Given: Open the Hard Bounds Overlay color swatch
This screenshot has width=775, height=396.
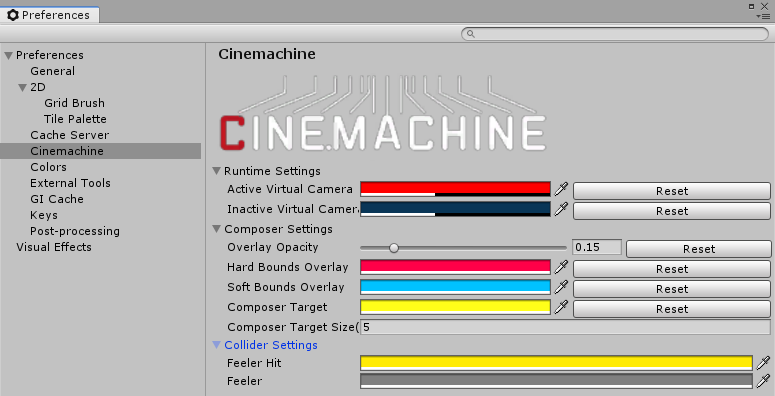Looking at the screenshot, I should click(455, 267).
